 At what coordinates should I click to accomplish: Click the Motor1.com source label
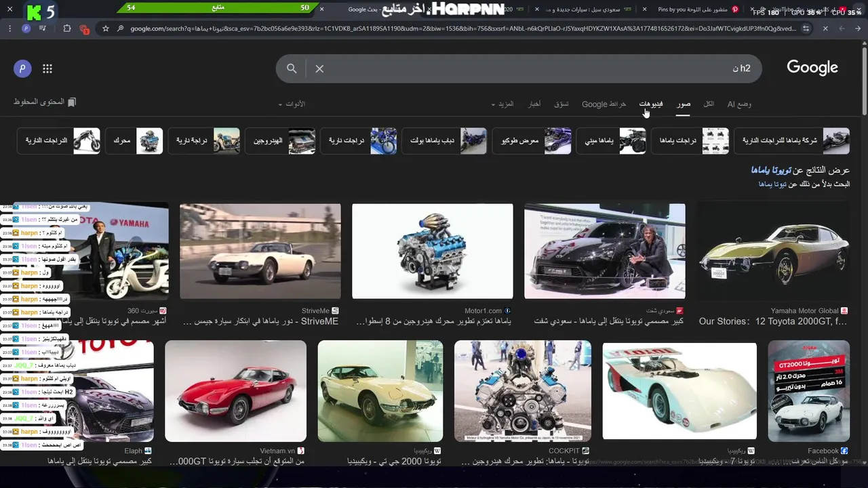pyautogui.click(x=483, y=311)
